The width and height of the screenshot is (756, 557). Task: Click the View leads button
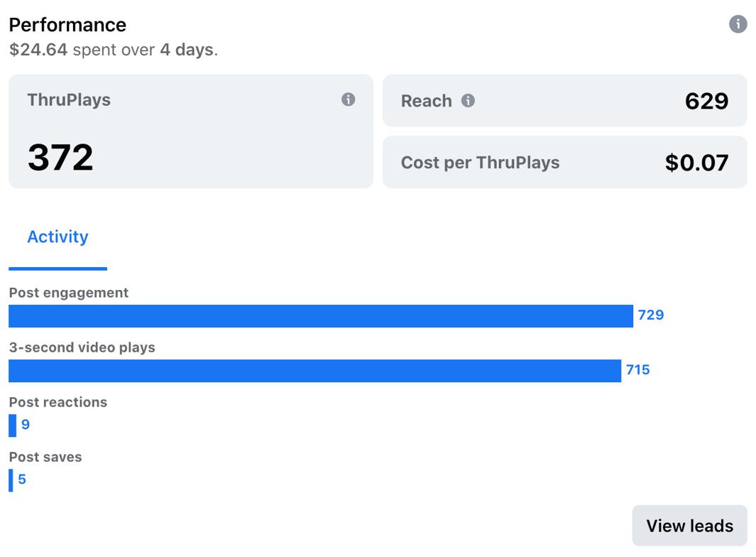[x=689, y=526]
